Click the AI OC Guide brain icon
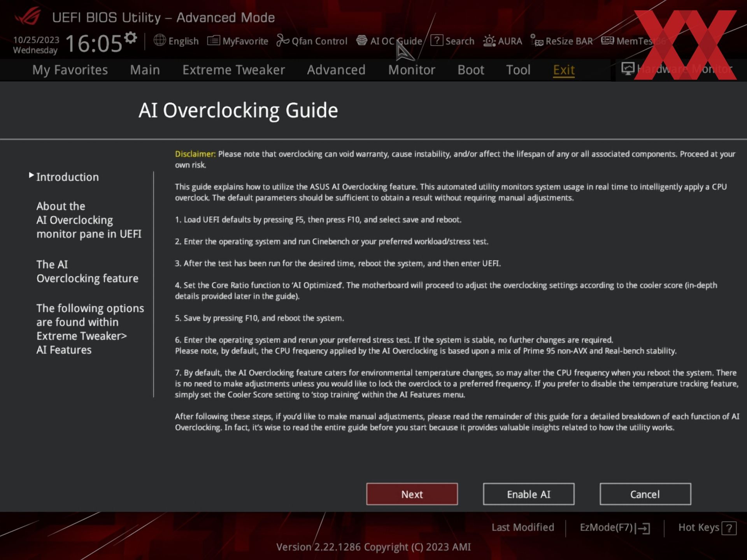747x560 pixels. pos(362,40)
